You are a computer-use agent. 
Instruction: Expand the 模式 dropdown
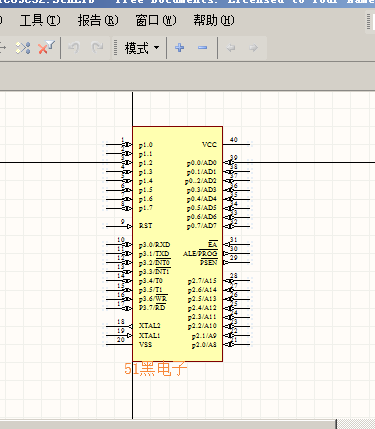point(142,48)
